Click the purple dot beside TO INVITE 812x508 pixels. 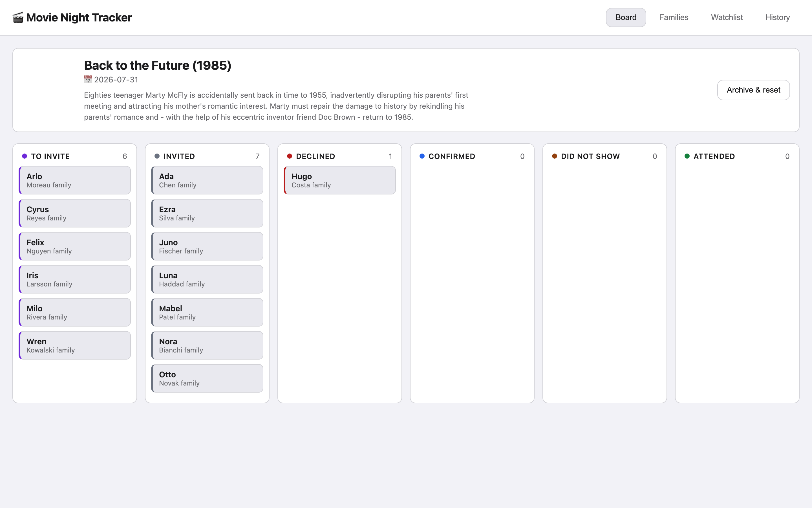pyautogui.click(x=25, y=156)
